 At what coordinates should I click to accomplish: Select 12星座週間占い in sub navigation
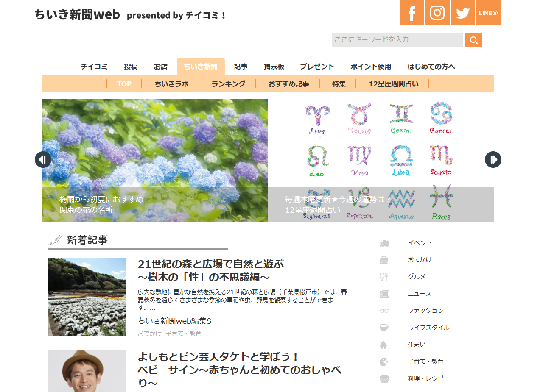(x=394, y=84)
